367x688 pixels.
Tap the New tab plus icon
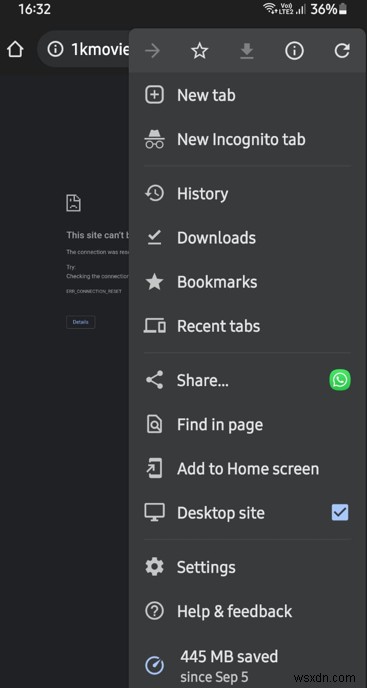click(155, 95)
